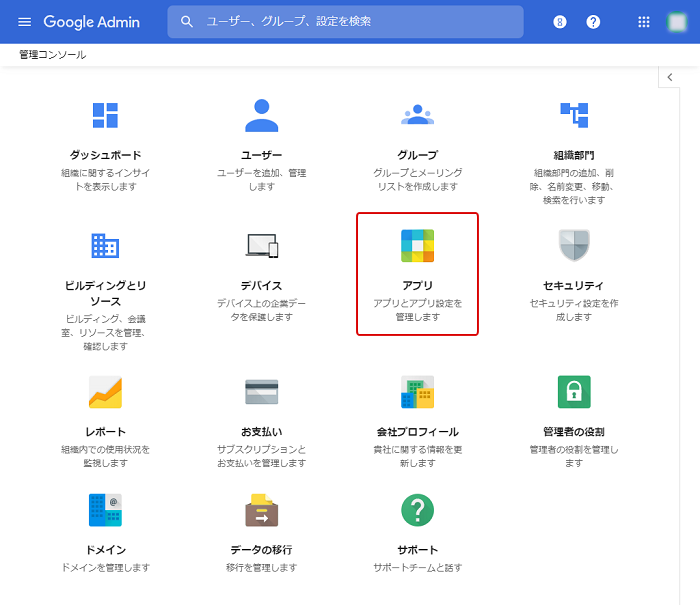Open the Google apps grid launcher
The height and width of the screenshot is (605, 700).
643,22
